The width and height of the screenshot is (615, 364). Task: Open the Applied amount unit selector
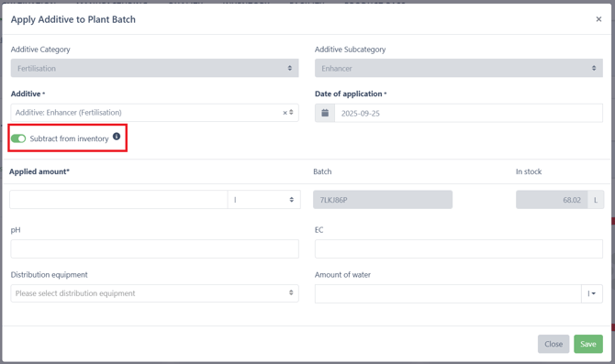pyautogui.click(x=264, y=200)
